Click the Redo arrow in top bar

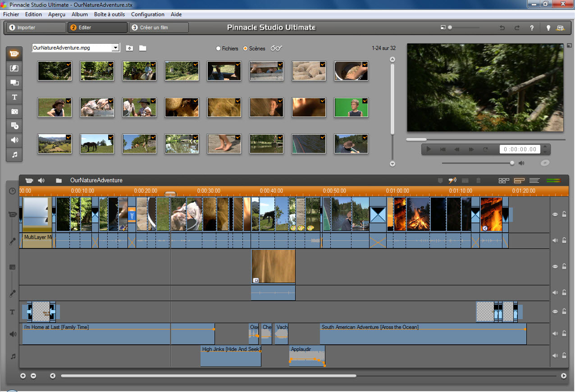(517, 28)
